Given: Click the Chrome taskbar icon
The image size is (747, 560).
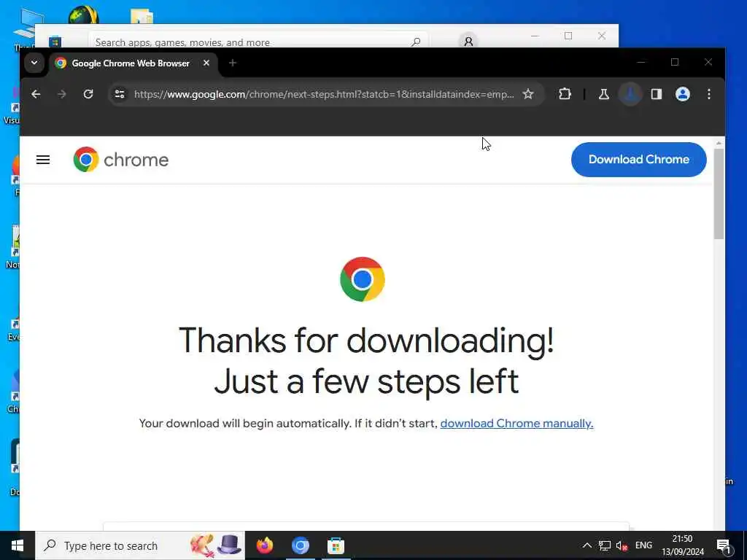Looking at the screenshot, I should [300, 545].
